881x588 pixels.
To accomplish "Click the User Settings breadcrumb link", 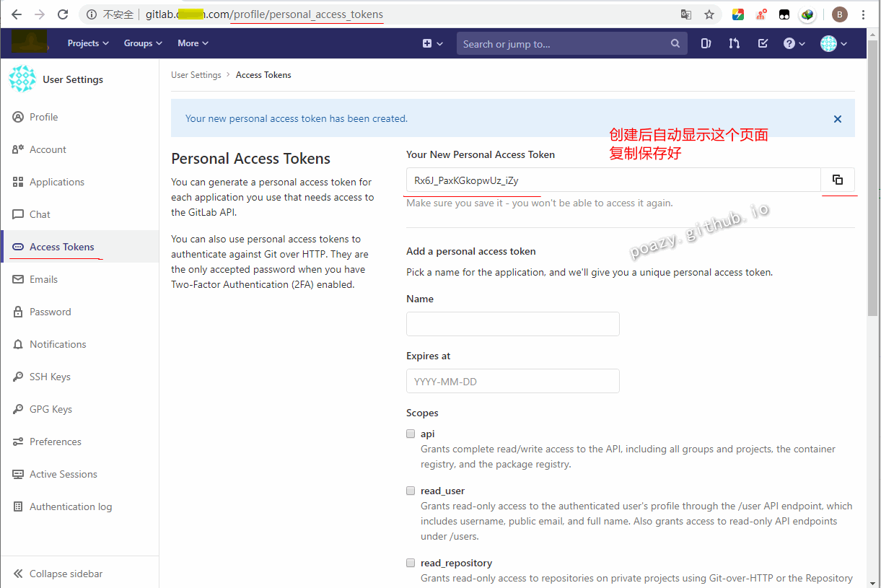I will click(196, 74).
